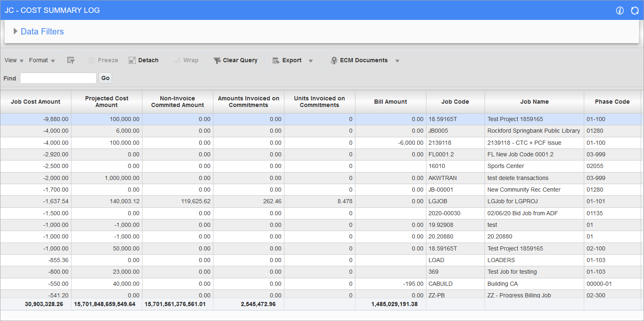644x321 pixels.
Task: Click the Detach button to expand the table
Action: 143,60
